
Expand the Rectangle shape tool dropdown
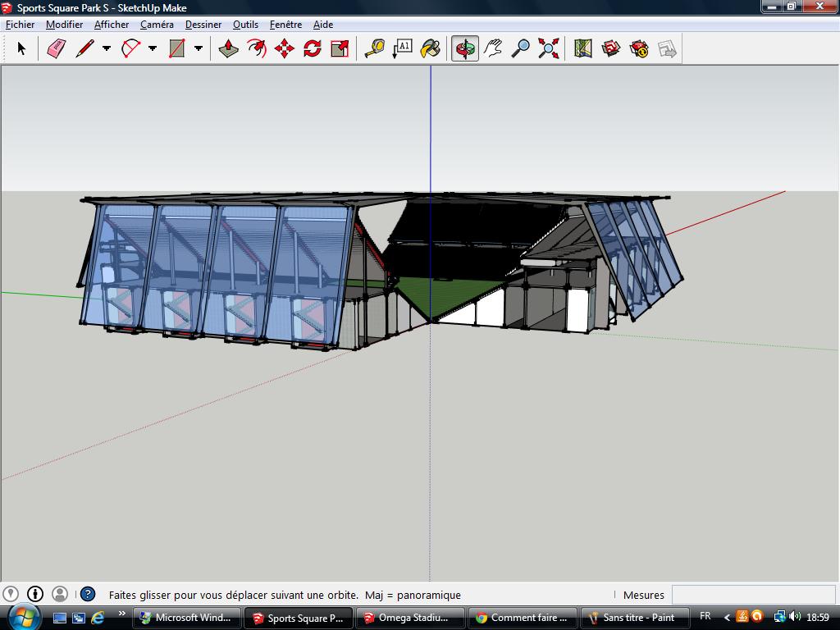(x=199, y=49)
